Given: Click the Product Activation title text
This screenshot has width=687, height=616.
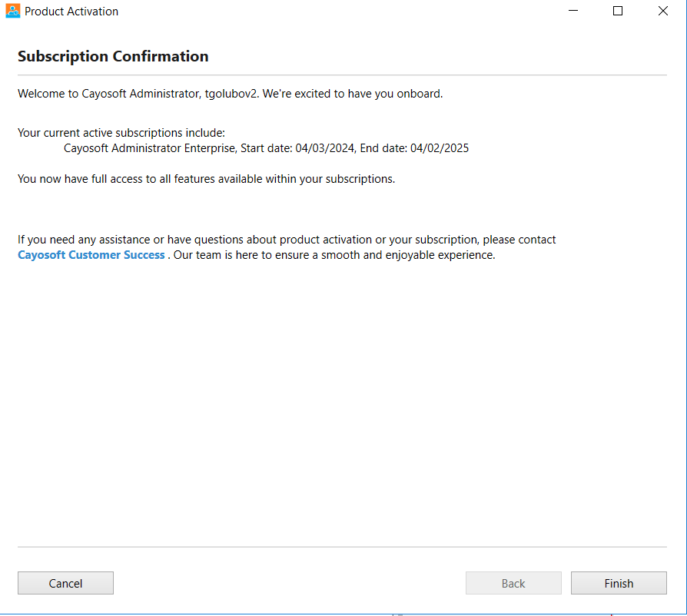Looking at the screenshot, I should [x=71, y=12].
